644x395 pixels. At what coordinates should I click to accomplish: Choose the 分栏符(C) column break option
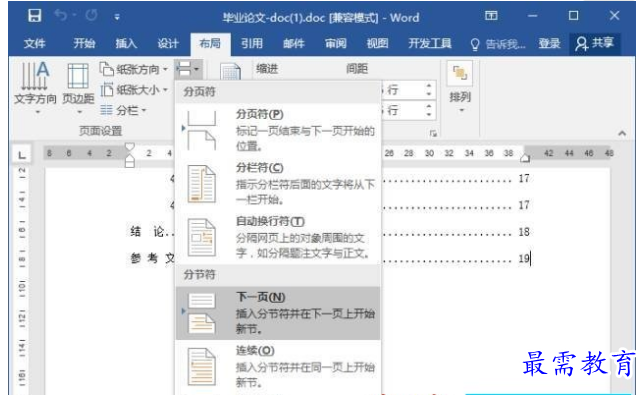coord(278,184)
